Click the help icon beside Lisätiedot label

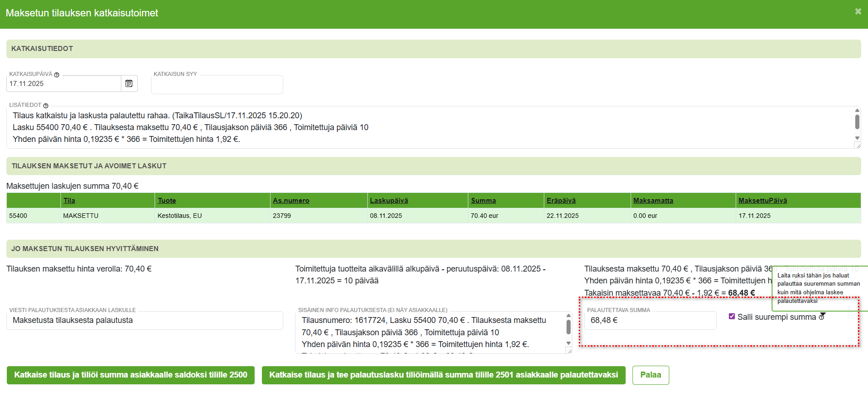45,106
